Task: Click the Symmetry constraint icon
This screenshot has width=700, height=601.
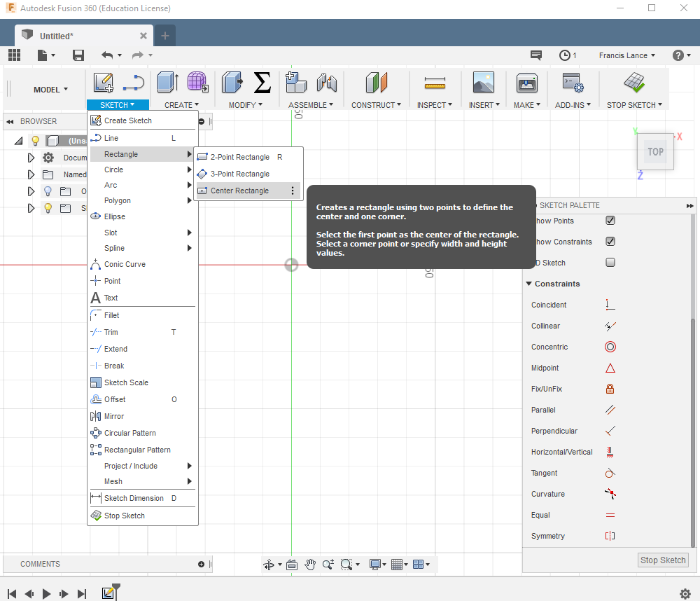Action: [x=610, y=536]
